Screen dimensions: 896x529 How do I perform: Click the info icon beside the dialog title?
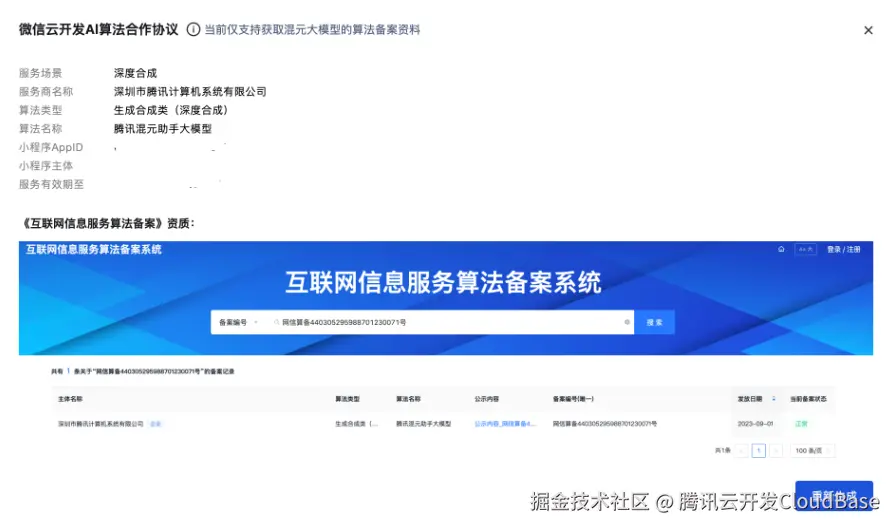click(x=194, y=29)
